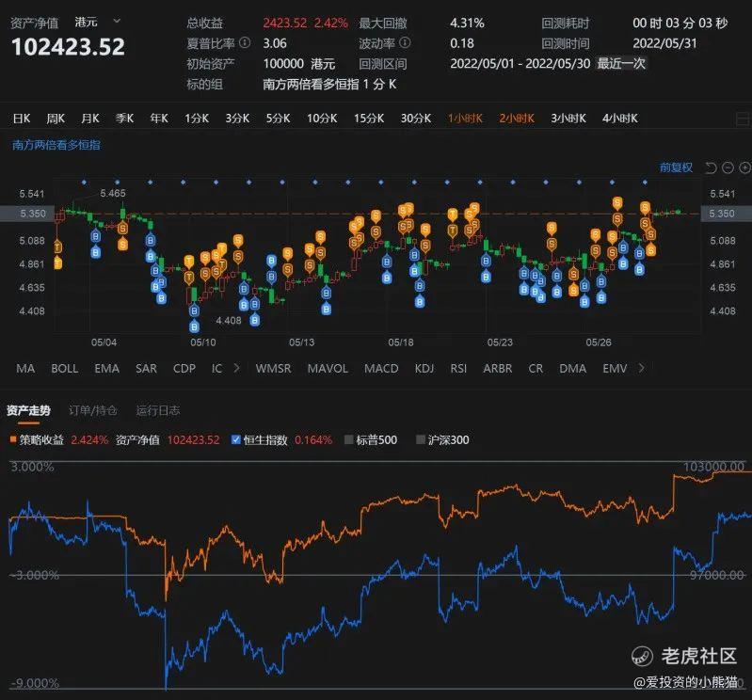752x700 pixels.
Task: Select the 3小时K timeframe
Action: point(568,118)
